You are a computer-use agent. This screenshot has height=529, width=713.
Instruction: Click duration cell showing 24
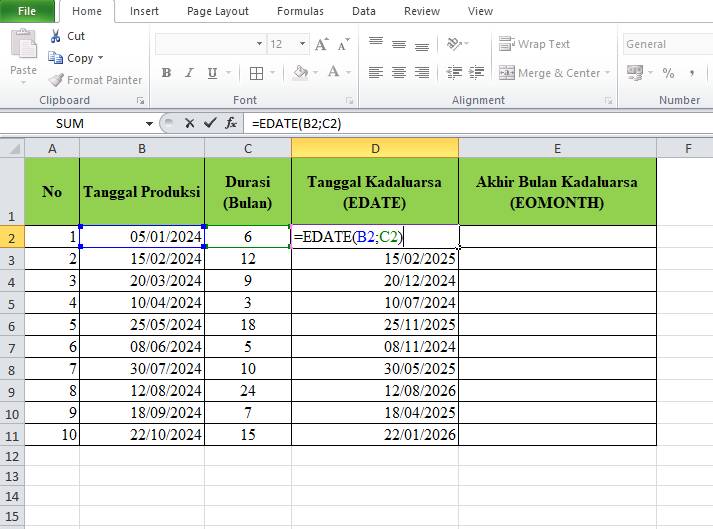pos(248,391)
